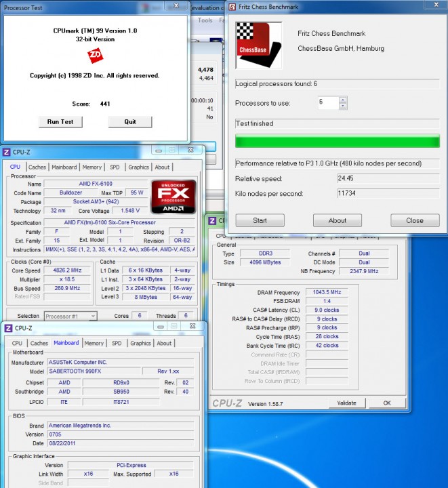The image size is (448, 488).
Task: Click the Bus Speed value 260.9 MHz
Action: tap(67, 288)
